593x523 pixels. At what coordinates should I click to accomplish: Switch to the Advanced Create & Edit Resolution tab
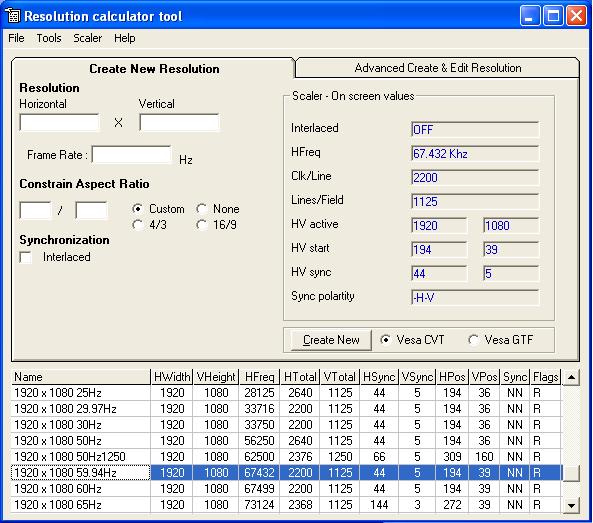[x=438, y=68]
